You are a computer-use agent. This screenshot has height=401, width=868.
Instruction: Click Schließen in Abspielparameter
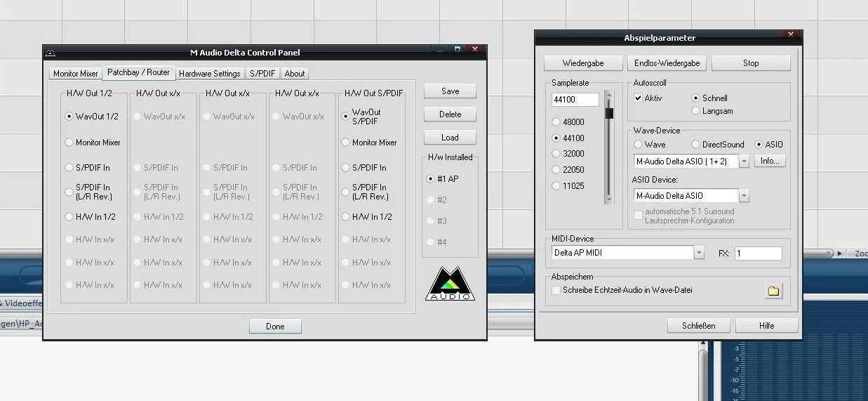click(699, 326)
